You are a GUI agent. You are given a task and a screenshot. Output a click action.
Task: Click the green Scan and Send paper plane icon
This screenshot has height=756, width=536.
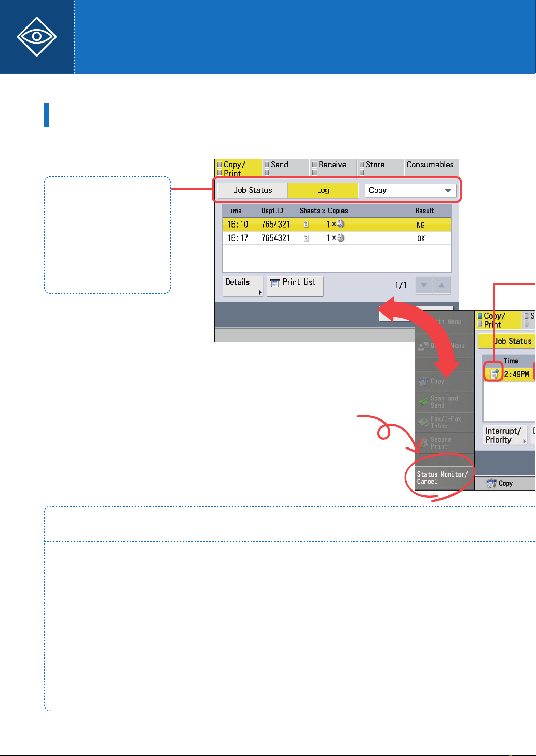pos(423,401)
